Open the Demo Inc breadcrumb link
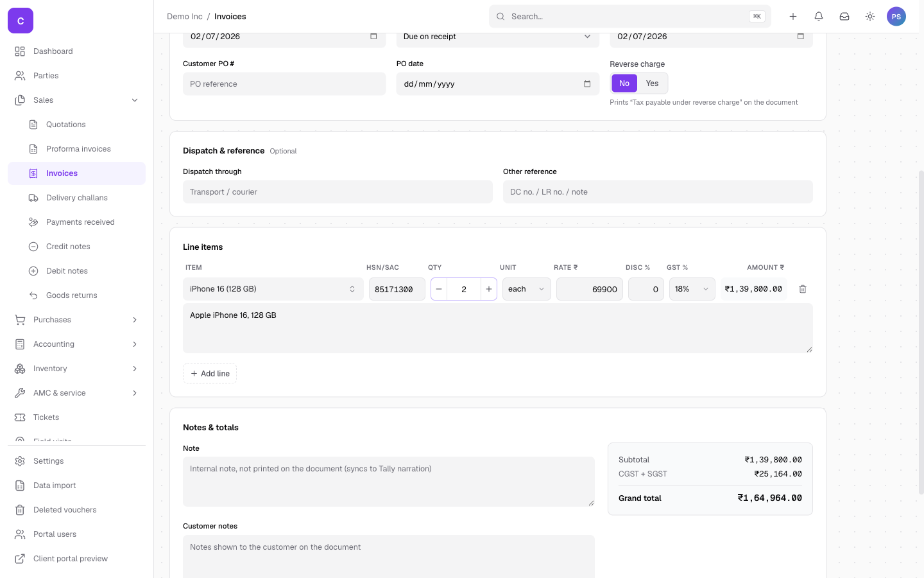This screenshot has height=578, width=924. [x=184, y=17]
